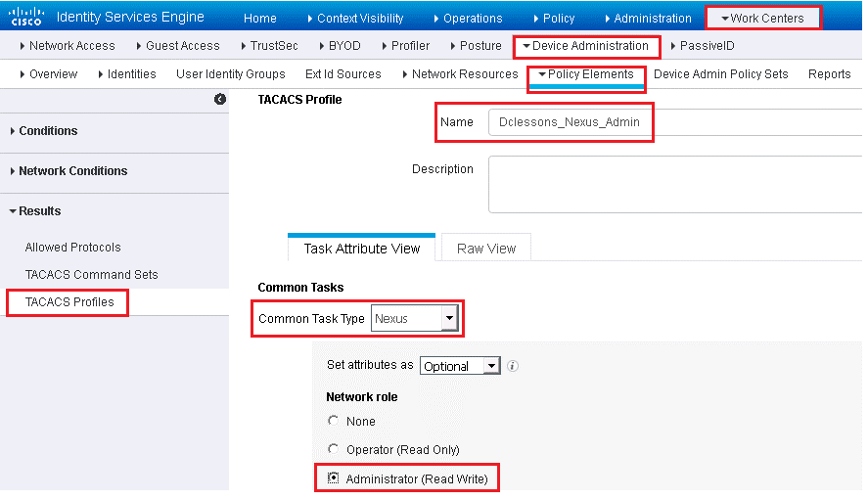Open Posture submenu
868x500 pixels.
point(476,46)
